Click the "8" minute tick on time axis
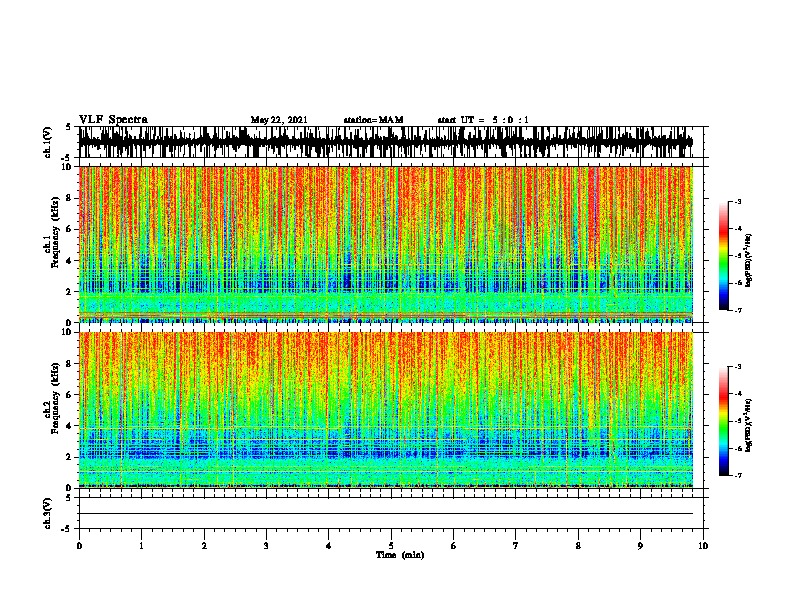The image size is (792, 612). click(x=578, y=546)
